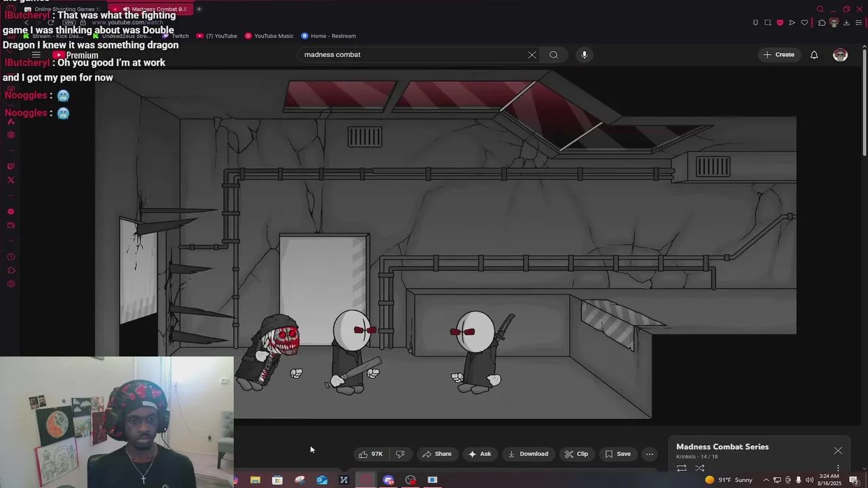The height and width of the screenshot is (488, 868).
Task: Start voice search with microphone icon
Action: point(584,55)
